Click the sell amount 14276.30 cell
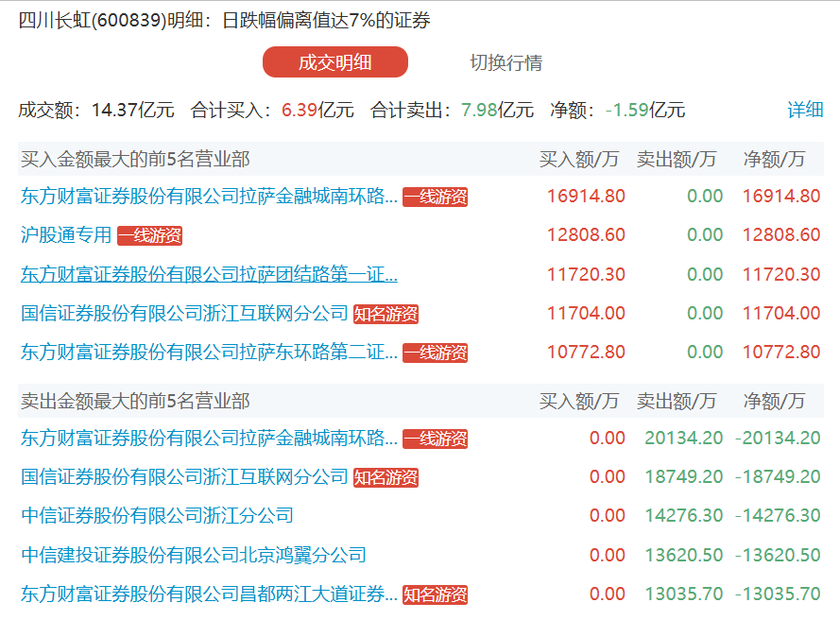 click(684, 515)
